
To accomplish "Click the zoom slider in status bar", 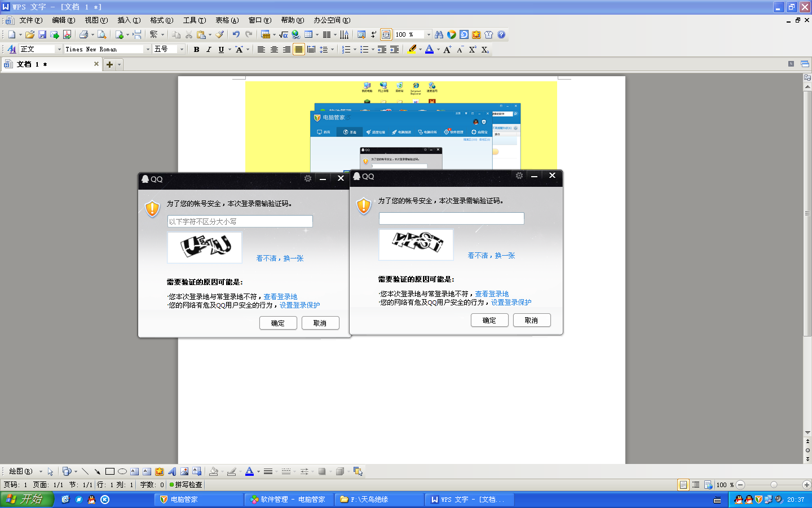I will [774, 485].
